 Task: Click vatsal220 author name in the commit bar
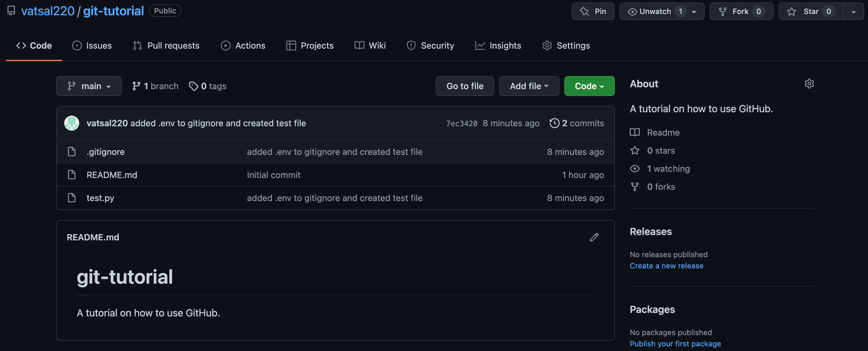tap(107, 123)
